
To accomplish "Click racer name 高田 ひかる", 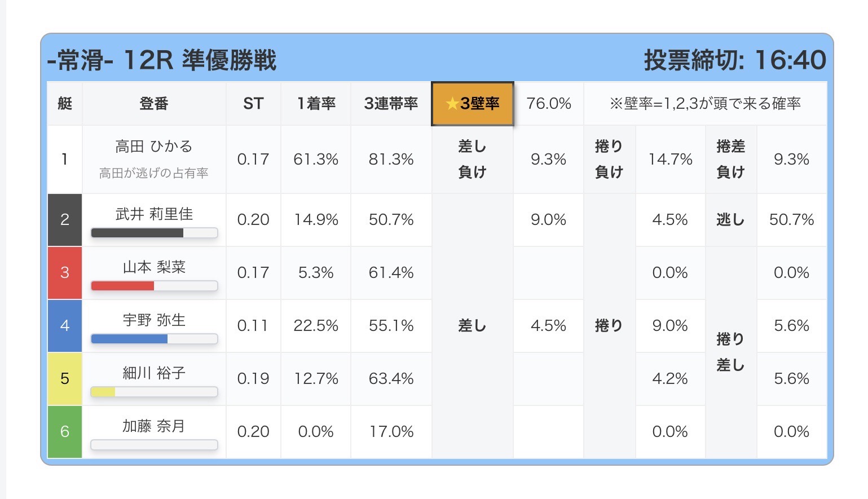I will [154, 147].
